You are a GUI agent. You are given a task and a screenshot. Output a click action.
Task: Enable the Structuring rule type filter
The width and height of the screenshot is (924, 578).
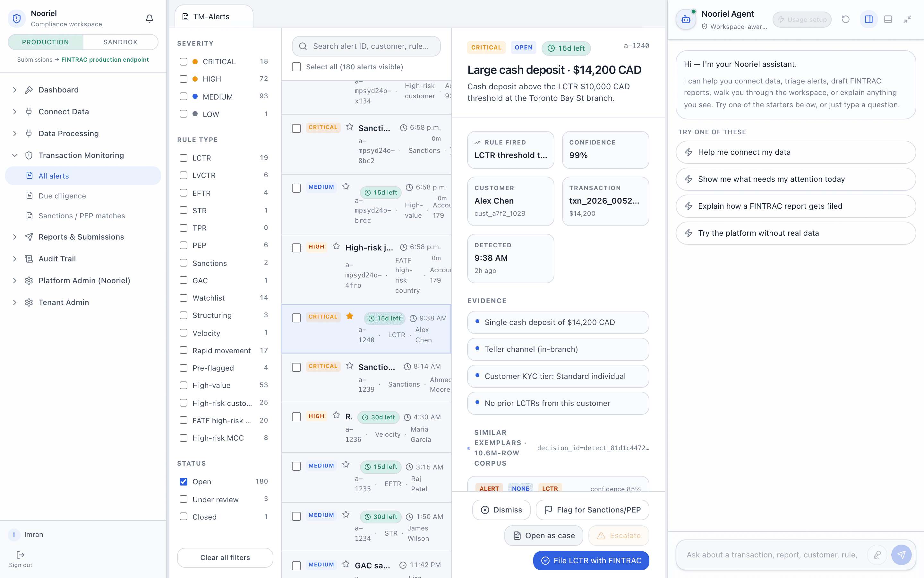(x=183, y=315)
